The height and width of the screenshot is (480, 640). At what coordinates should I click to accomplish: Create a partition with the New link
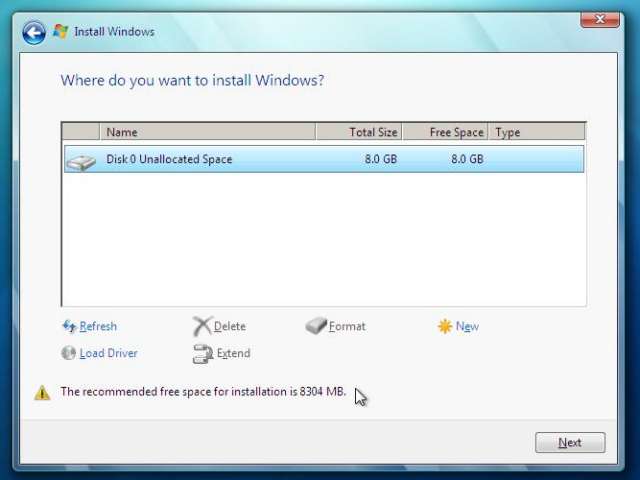[467, 326]
